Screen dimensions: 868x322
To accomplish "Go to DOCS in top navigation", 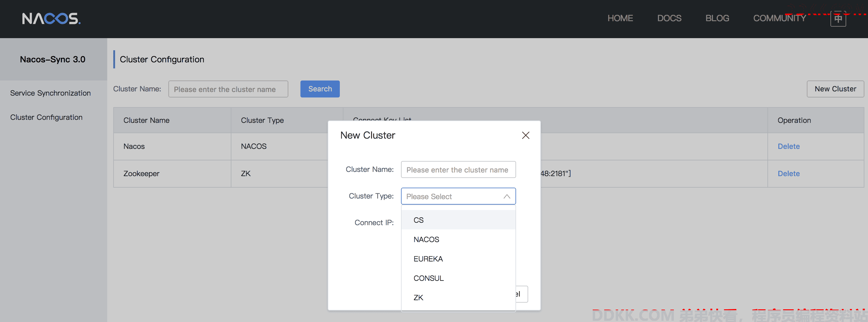I will pyautogui.click(x=669, y=18).
